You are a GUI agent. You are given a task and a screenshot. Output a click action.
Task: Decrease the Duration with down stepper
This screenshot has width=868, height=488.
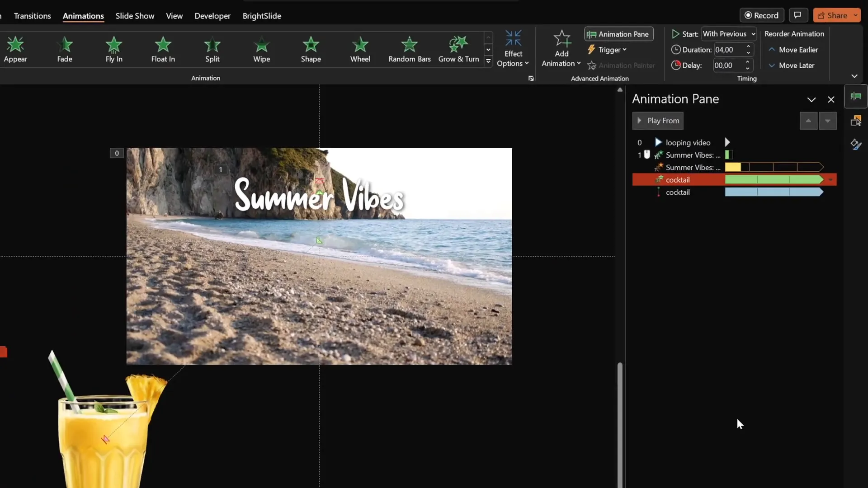point(748,53)
